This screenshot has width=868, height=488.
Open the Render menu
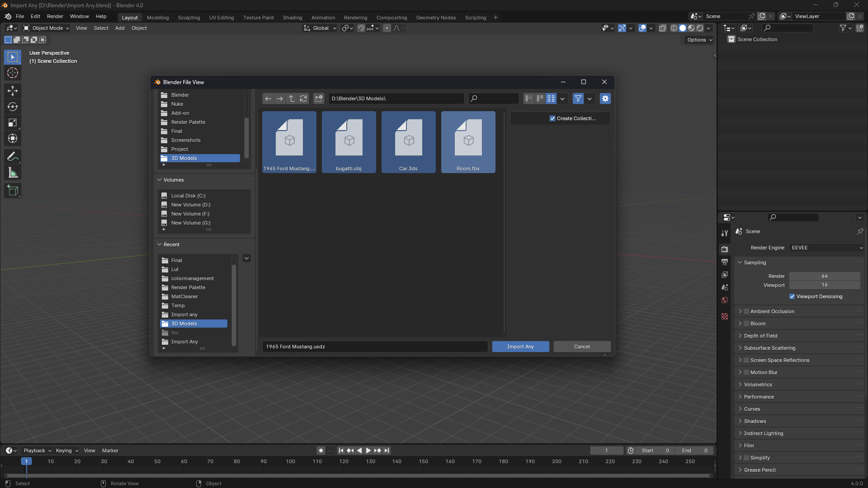[x=55, y=16]
